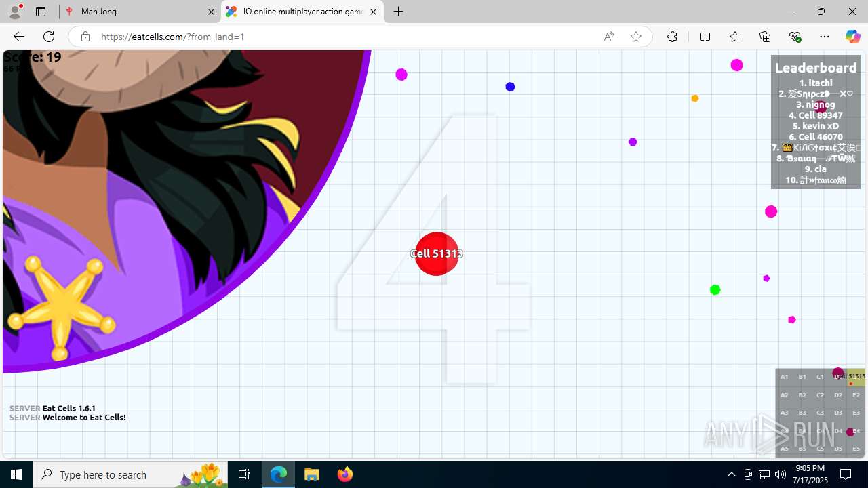868x488 pixels.
Task: Open the Favorites list
Action: 735,37
